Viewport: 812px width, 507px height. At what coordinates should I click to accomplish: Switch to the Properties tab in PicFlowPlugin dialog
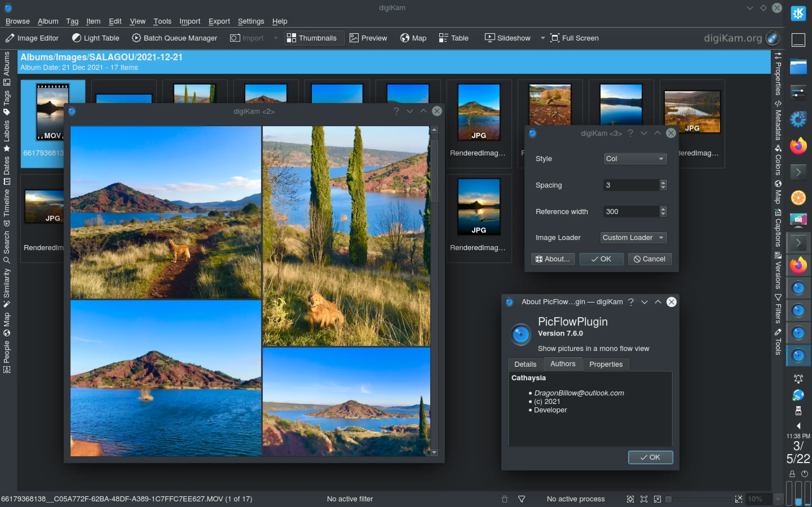pyautogui.click(x=606, y=364)
